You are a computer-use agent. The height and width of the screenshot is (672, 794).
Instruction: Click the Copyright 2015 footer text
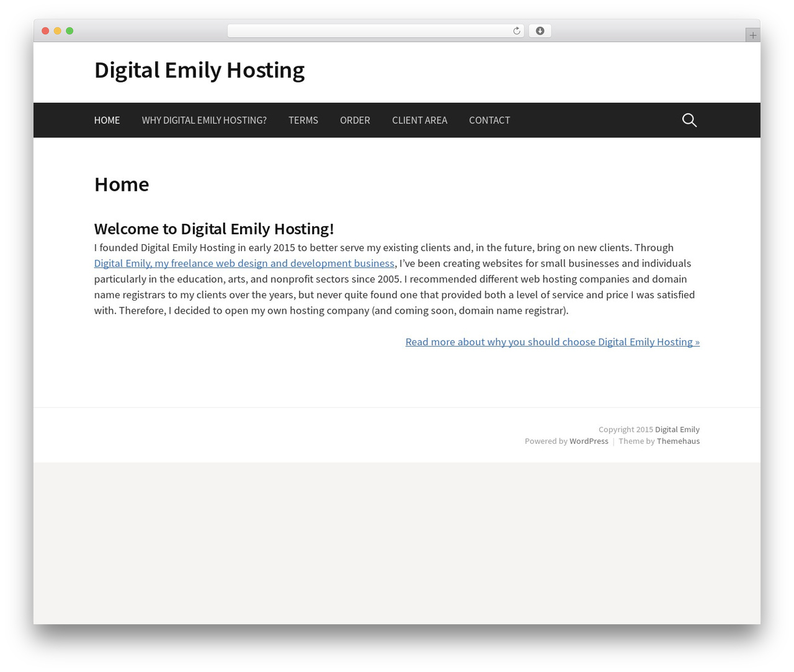coord(626,430)
